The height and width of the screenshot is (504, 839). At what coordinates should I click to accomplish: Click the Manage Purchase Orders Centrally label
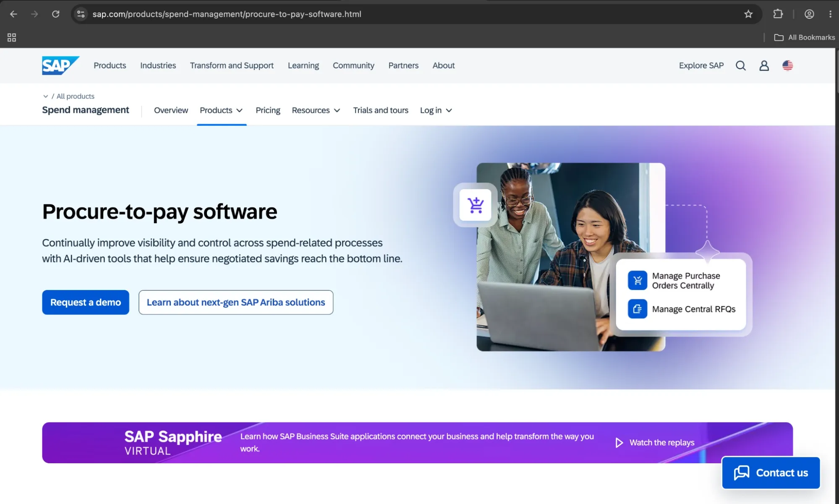tap(686, 281)
